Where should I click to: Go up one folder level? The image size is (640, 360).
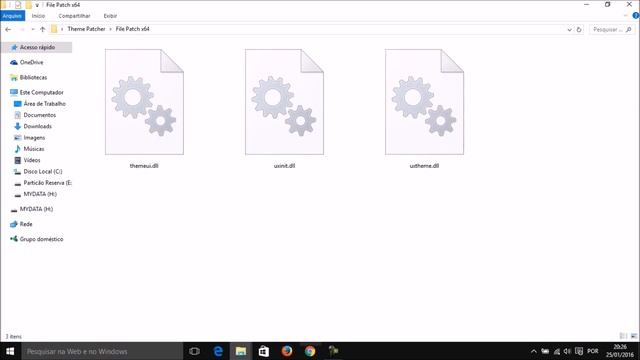tap(42, 29)
